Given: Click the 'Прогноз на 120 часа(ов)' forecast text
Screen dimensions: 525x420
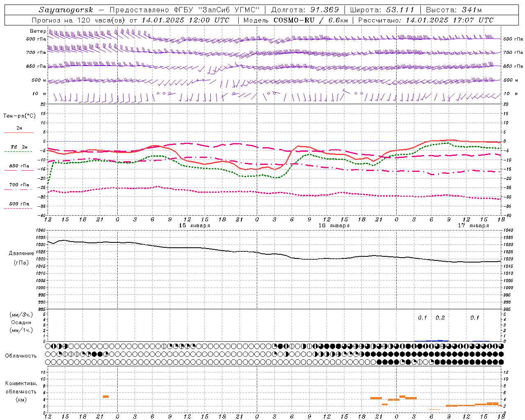Looking at the screenshot, I should (x=79, y=20).
